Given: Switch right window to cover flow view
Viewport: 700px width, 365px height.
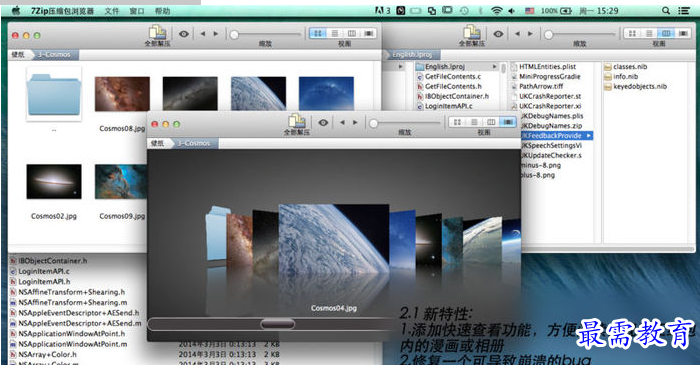Looking at the screenshot, I should pyautogui.click(x=683, y=33).
